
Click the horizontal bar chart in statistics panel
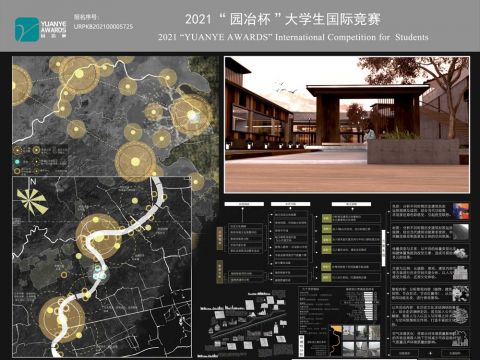(369, 306)
